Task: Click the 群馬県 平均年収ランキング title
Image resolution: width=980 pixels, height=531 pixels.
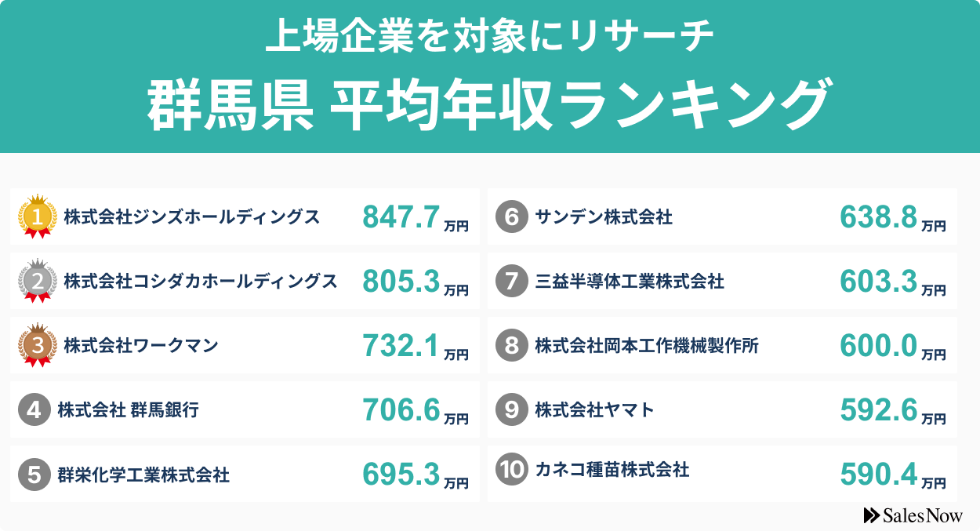Action: 488,104
